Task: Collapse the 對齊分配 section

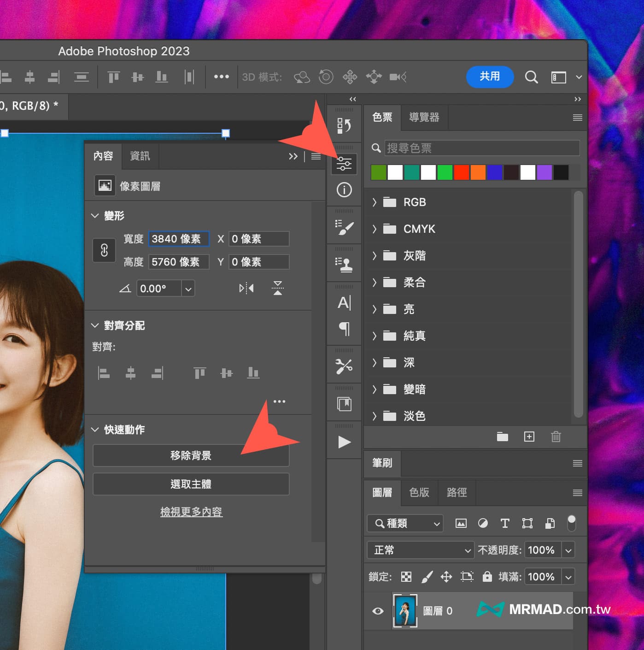Action: click(x=95, y=325)
